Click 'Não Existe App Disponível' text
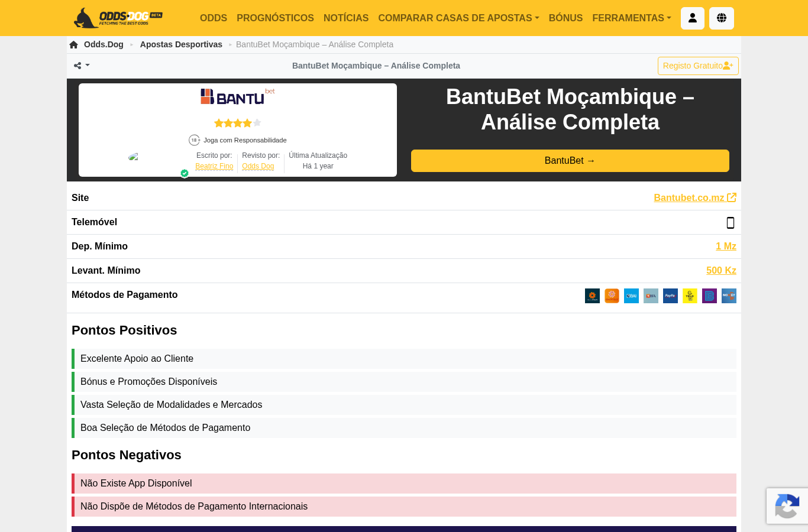Viewport: 808px width, 532px height. tap(136, 484)
